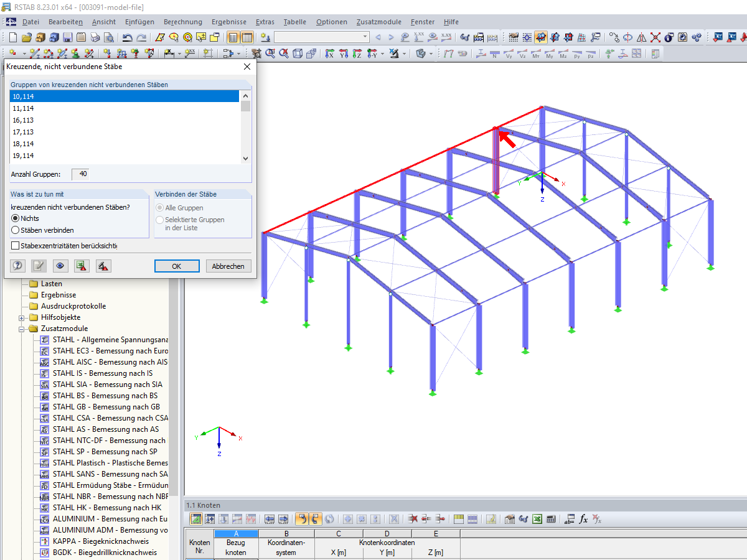Image resolution: width=747 pixels, height=560 pixels.
Task: Open the Hilfe menu
Action: [451, 22]
